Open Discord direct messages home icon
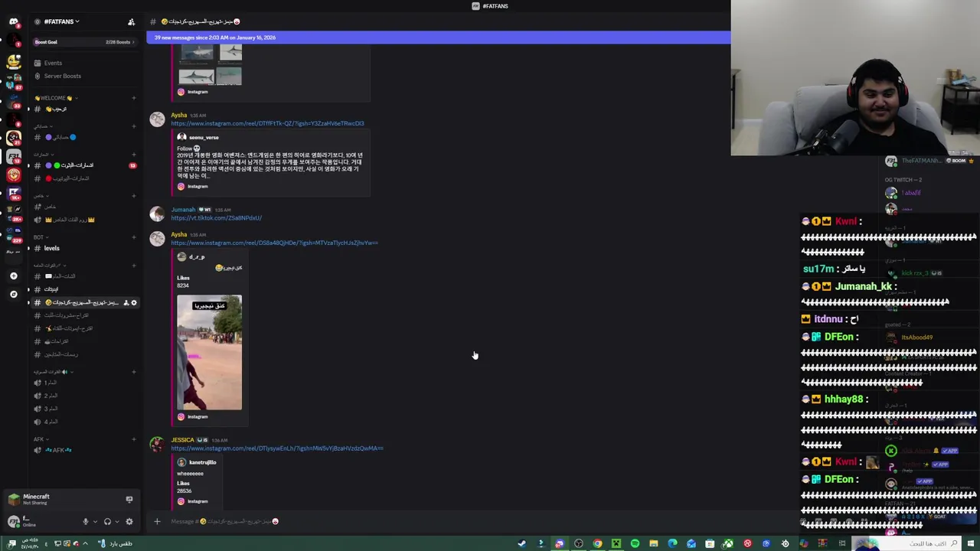 [14, 21]
